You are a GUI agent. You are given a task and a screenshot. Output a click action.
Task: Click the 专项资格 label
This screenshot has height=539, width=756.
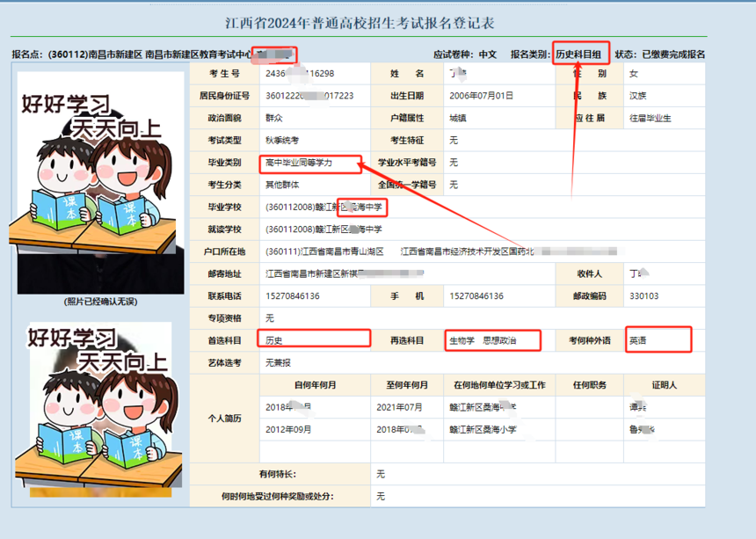tap(225, 317)
